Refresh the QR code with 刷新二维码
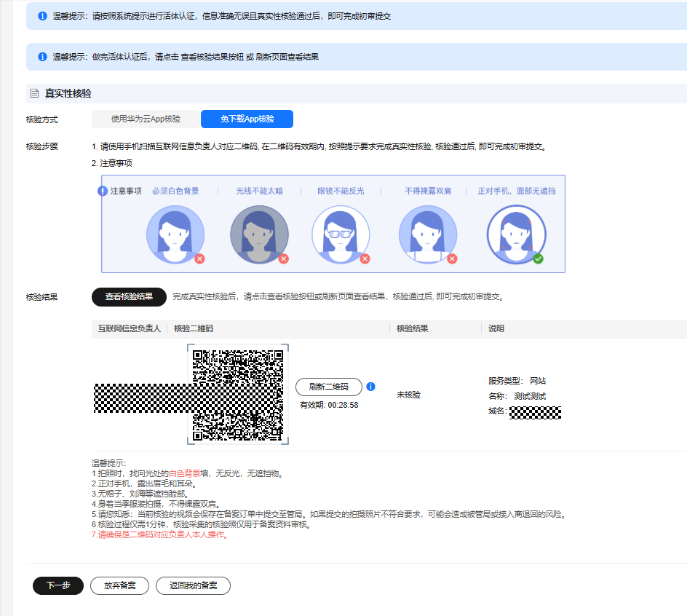687x616 pixels. click(329, 387)
